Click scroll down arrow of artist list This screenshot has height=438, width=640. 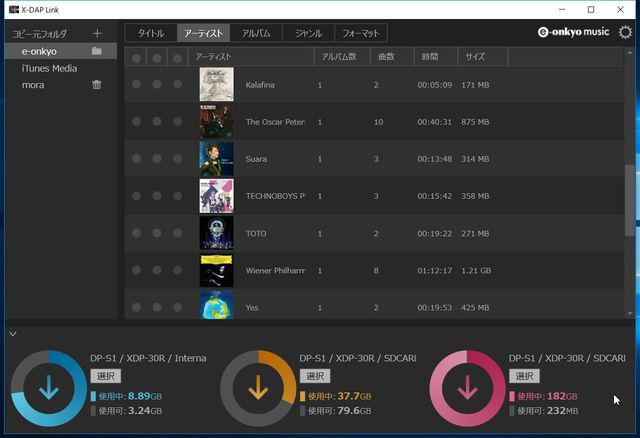click(629, 313)
